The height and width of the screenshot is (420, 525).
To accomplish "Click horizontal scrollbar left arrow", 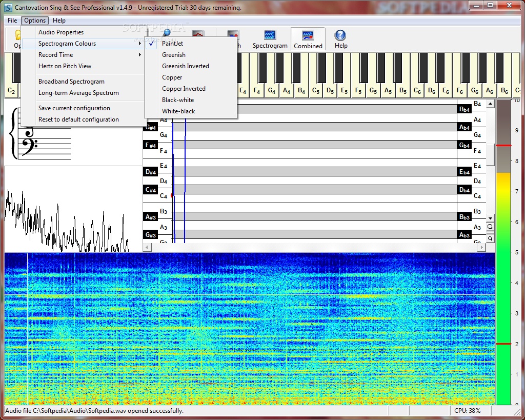I will [147, 247].
